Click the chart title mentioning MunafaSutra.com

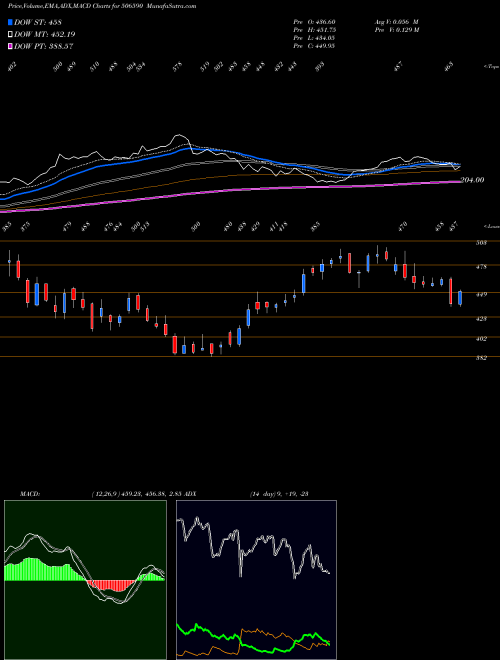[102, 6]
